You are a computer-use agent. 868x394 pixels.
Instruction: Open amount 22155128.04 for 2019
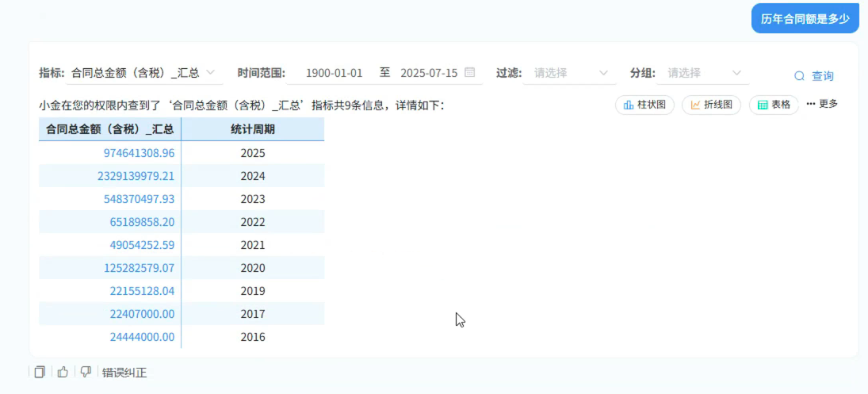[142, 291]
